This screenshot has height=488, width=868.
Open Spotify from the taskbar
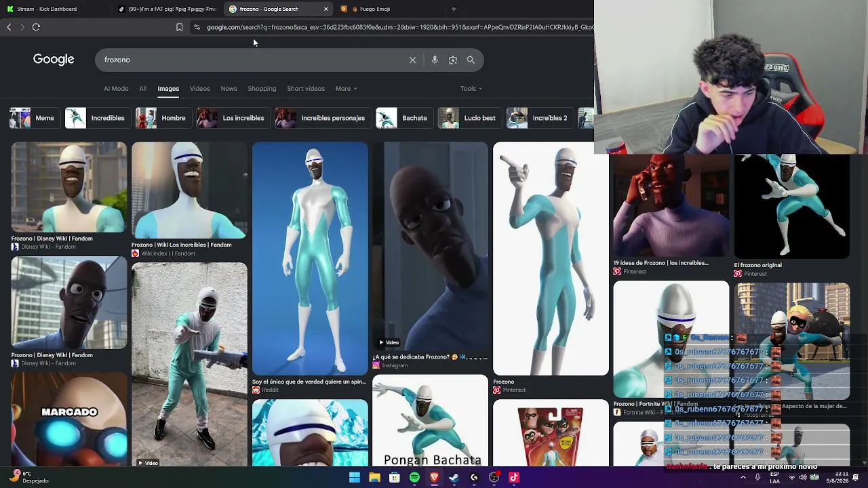414,477
